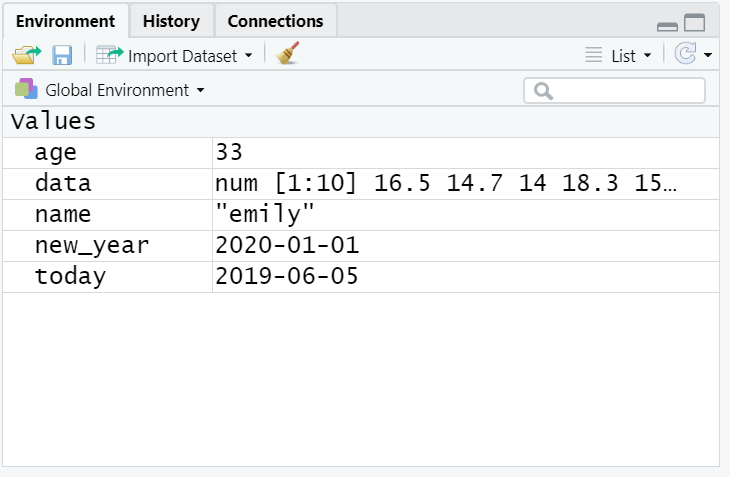Image resolution: width=732 pixels, height=477 pixels.
Task: Minimize the Environment pane
Action: pos(667,24)
